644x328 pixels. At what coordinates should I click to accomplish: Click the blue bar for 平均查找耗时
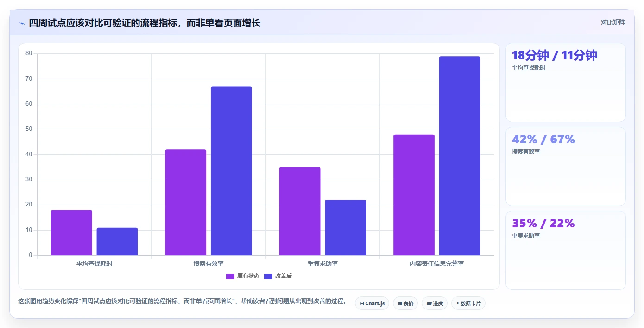point(117,241)
